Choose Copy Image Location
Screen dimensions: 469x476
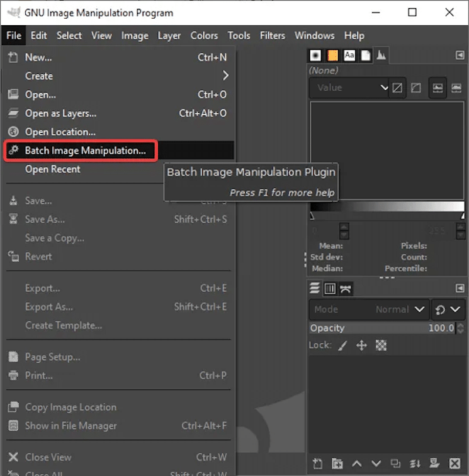coord(118,407)
